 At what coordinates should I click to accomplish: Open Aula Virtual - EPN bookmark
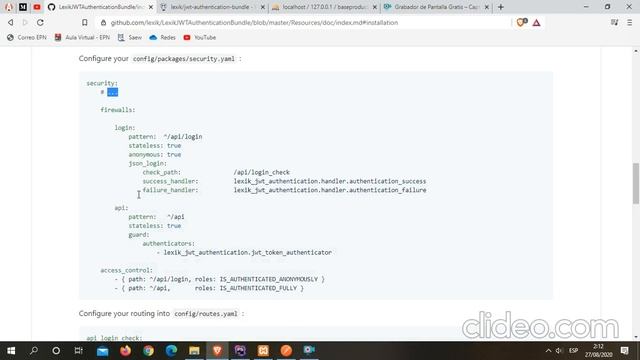pos(82,38)
